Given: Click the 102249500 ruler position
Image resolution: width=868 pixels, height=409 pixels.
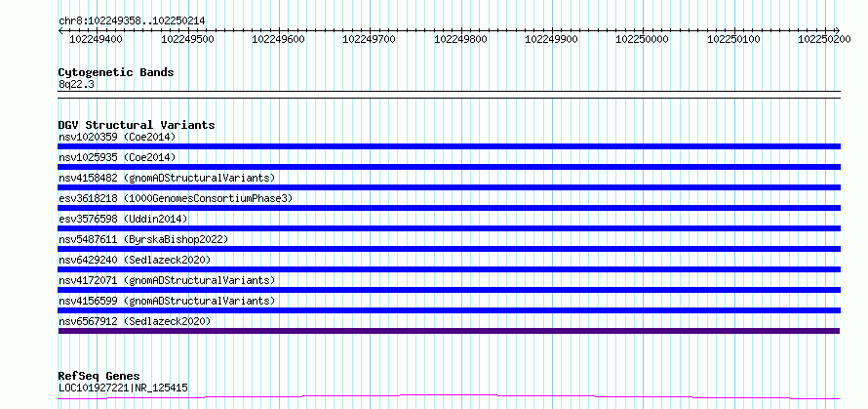Looking at the screenshot, I should click(187, 40).
